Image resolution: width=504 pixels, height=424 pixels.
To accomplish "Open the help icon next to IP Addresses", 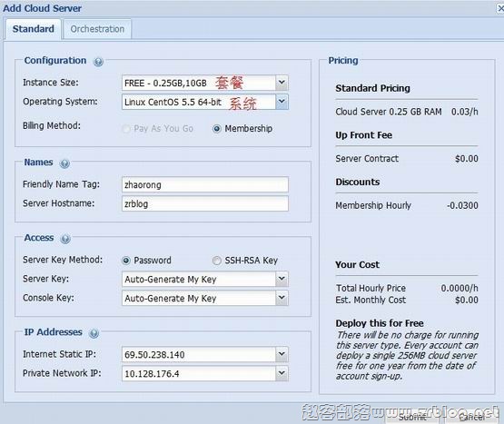I will pos(94,333).
